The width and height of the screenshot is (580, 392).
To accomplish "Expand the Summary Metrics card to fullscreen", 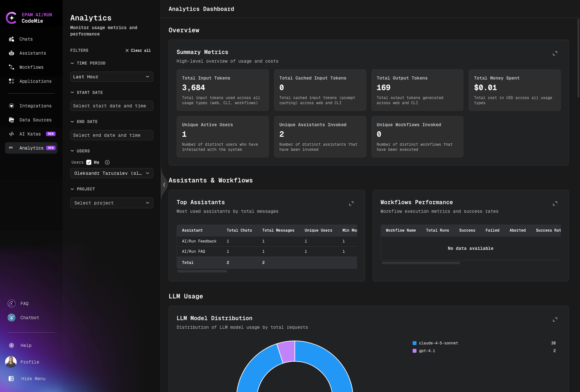I will 555,53.
